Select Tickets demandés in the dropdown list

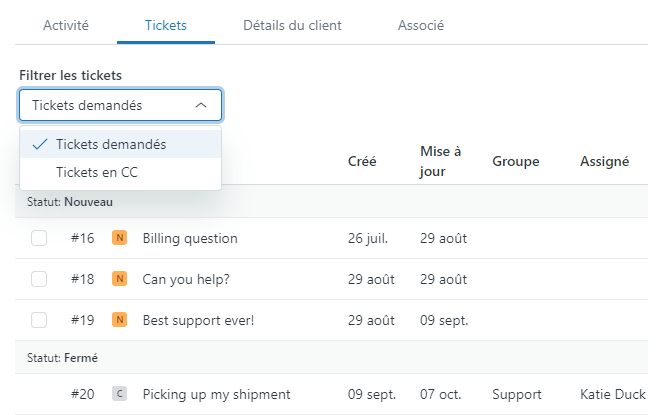coord(111,144)
